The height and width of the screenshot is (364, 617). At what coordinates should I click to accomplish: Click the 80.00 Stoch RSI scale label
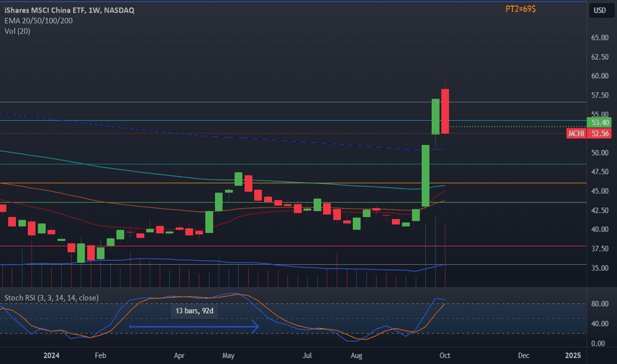coord(600,304)
